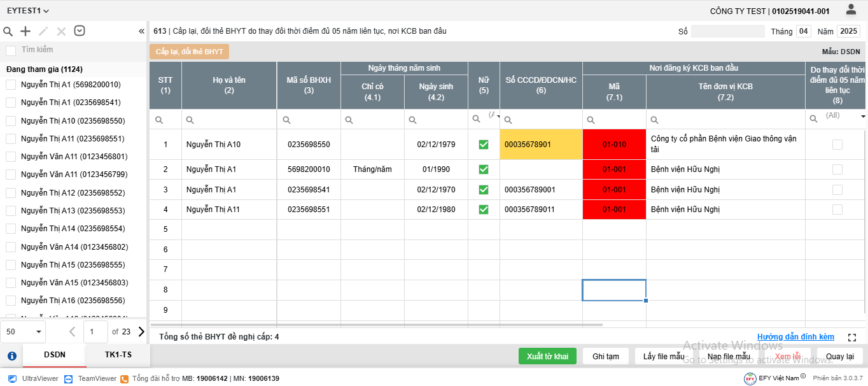Open the Hướng dẫn đính kèm link
The width and height of the screenshot is (868, 386).
pos(795,337)
